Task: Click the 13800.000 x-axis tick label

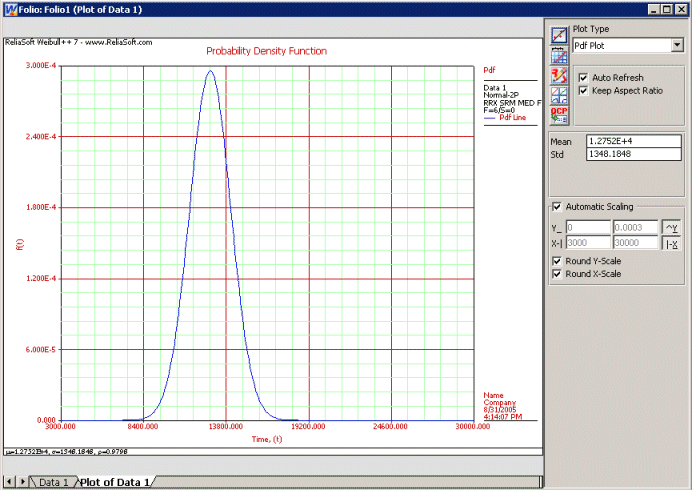Action: [x=226, y=427]
